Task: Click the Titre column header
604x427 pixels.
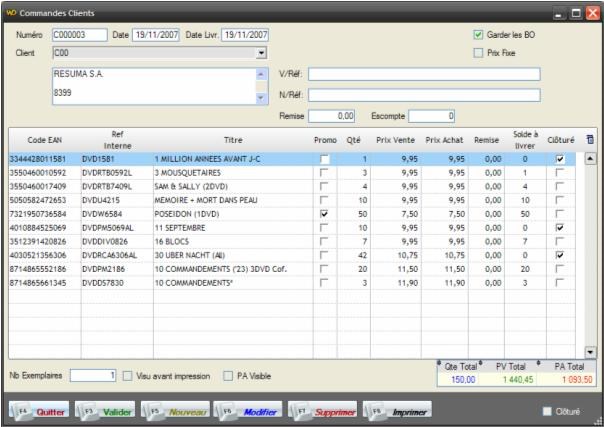Action: tap(233, 140)
